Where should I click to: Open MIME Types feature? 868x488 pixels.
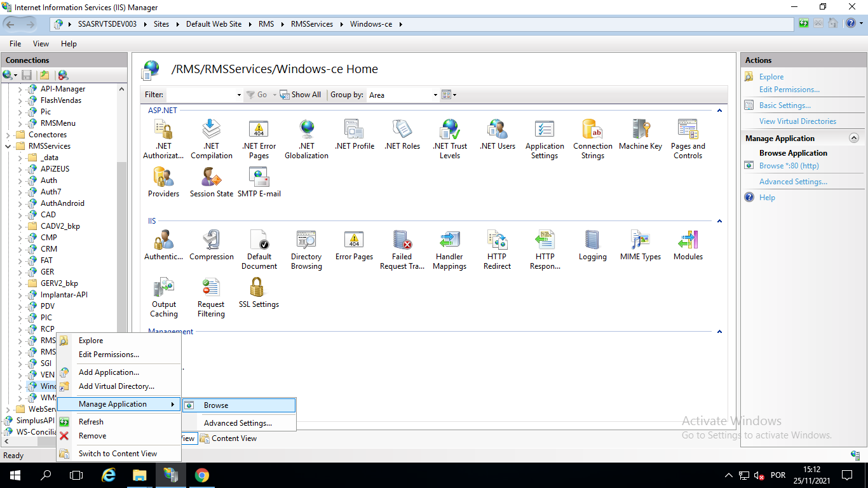coord(641,245)
